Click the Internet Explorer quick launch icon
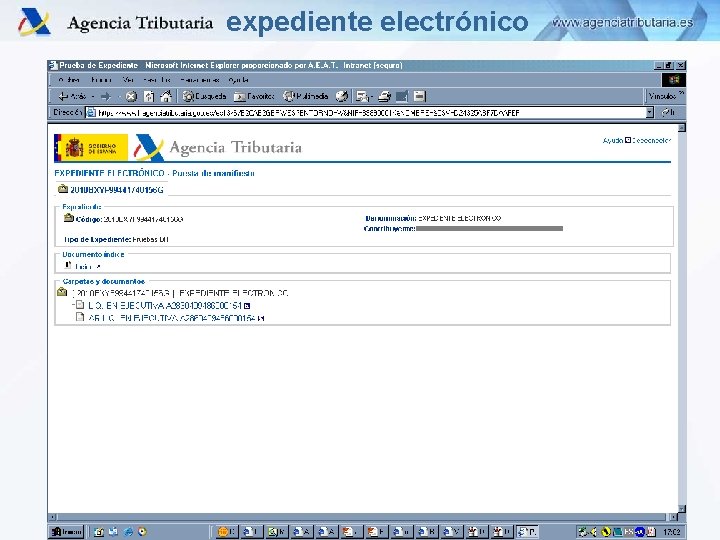This screenshot has height=540, width=720. click(128, 532)
